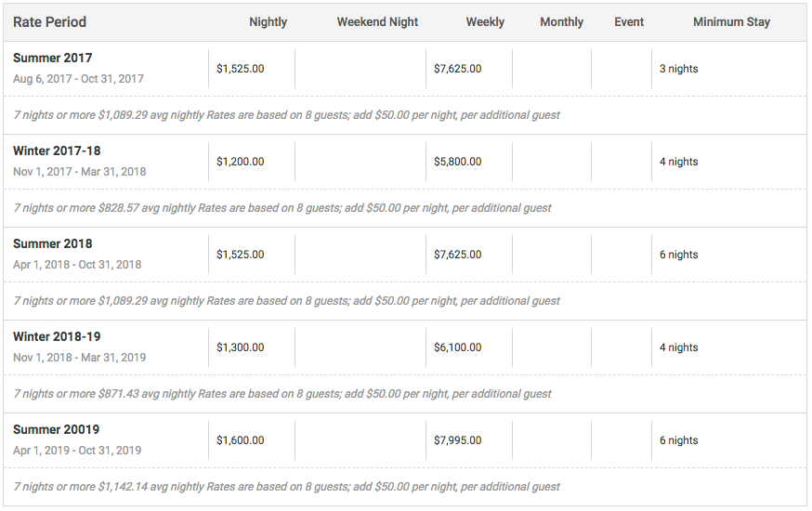Select the $6,100.00 weekly rate cell
812x511 pixels.
coord(458,347)
